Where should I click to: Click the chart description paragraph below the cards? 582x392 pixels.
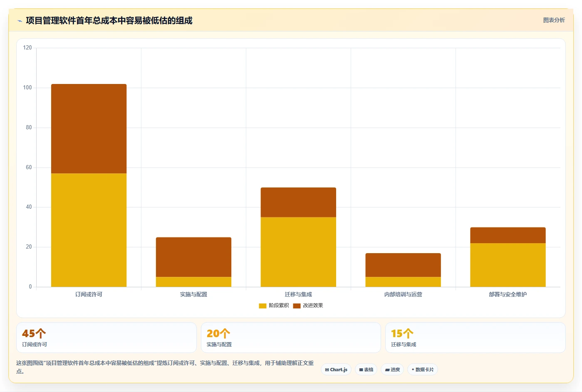(165, 367)
